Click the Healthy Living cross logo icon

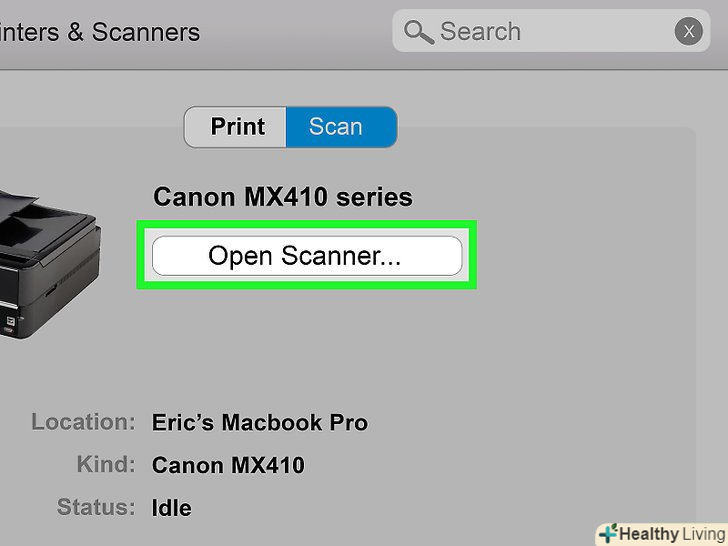pyautogui.click(x=607, y=533)
